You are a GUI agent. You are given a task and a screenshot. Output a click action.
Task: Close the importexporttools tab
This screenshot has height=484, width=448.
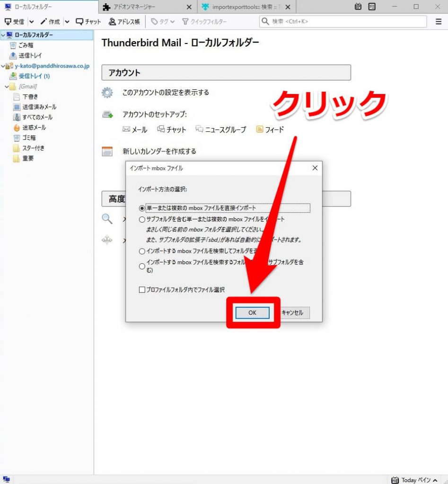coord(288,7)
